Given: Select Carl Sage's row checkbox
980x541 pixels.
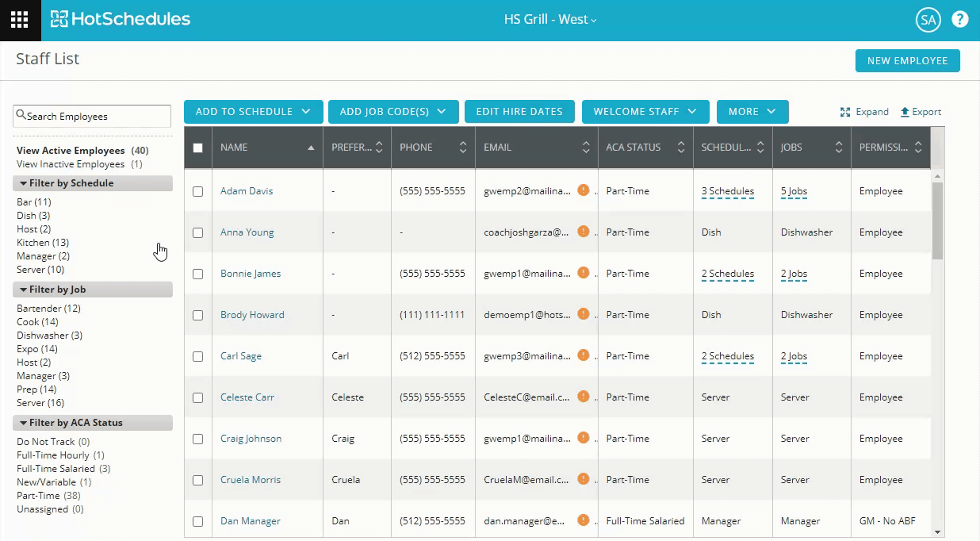Looking at the screenshot, I should 198,356.
